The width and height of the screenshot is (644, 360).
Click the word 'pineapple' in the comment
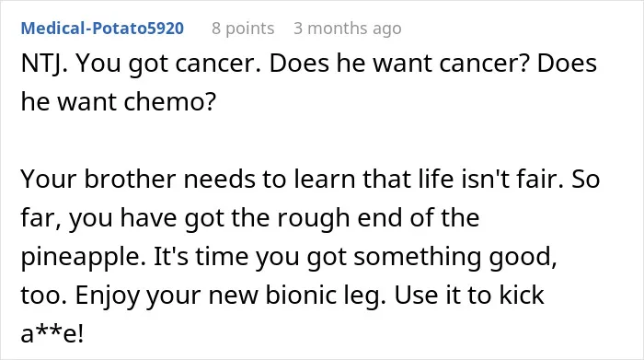click(82, 257)
